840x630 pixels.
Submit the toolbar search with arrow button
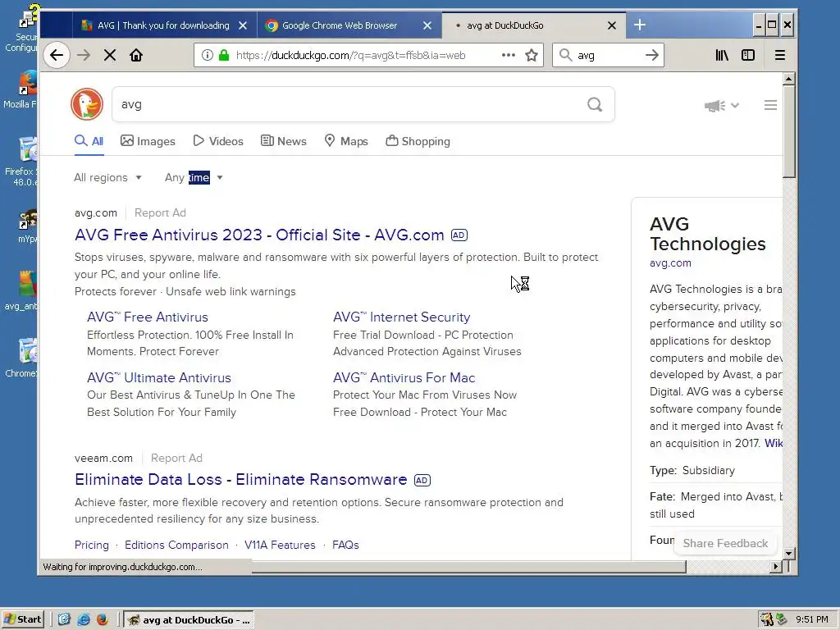pos(651,55)
